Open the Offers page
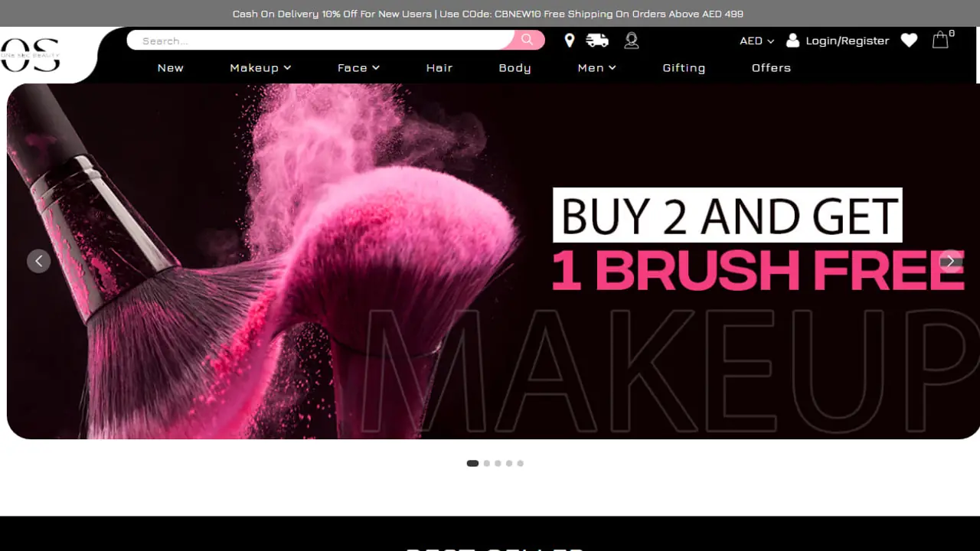The image size is (980, 551). click(771, 67)
